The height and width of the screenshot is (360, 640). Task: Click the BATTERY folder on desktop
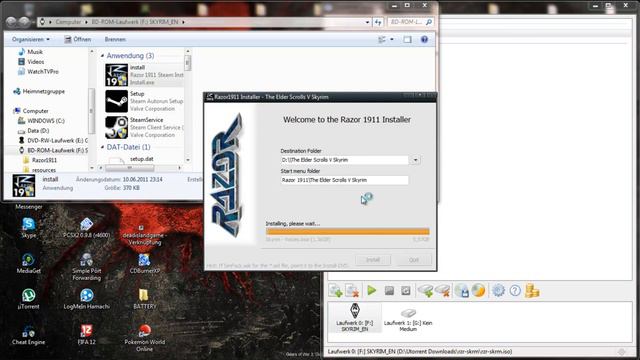tap(144, 299)
